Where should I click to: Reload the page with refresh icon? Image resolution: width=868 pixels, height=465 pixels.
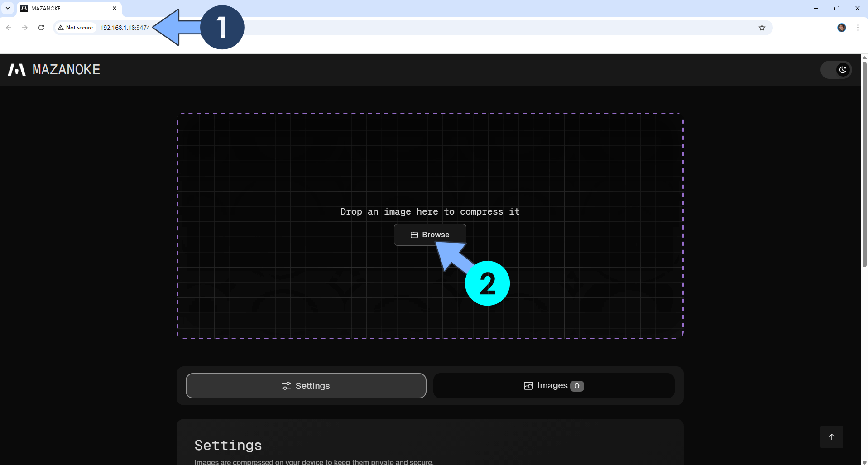coord(41,28)
